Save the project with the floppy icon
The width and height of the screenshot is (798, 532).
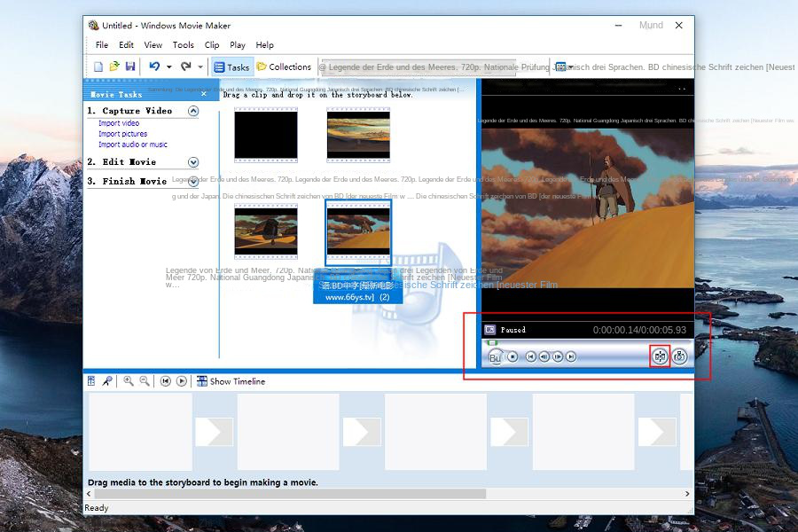point(130,66)
